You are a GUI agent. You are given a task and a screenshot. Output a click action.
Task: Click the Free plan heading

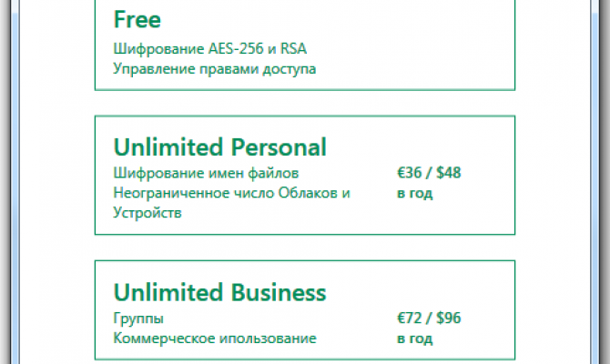click(137, 19)
